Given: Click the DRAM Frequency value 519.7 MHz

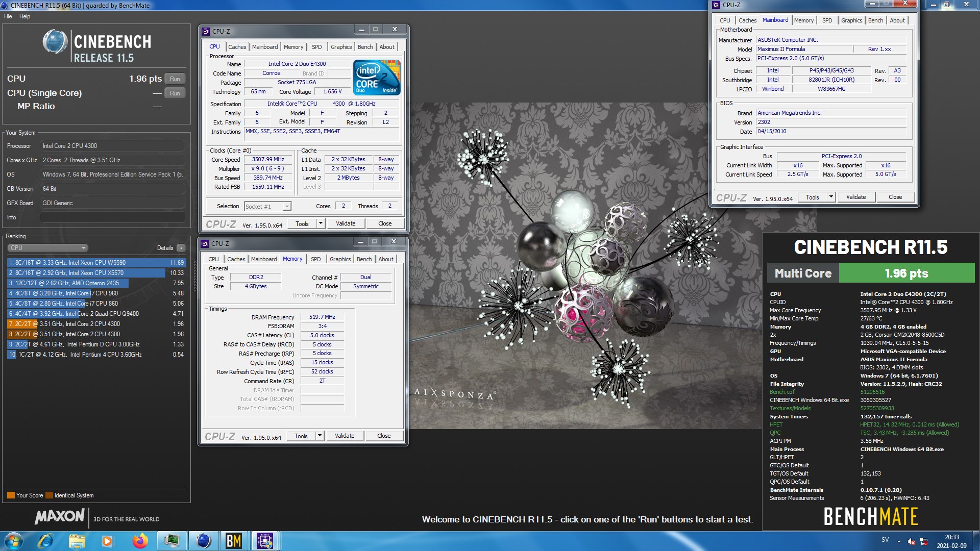Looking at the screenshot, I should (322, 317).
